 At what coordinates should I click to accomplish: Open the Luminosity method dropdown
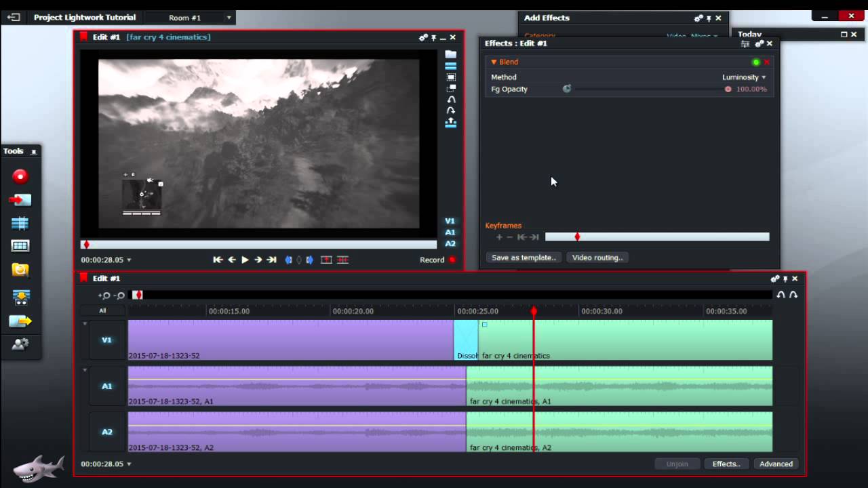tap(744, 77)
